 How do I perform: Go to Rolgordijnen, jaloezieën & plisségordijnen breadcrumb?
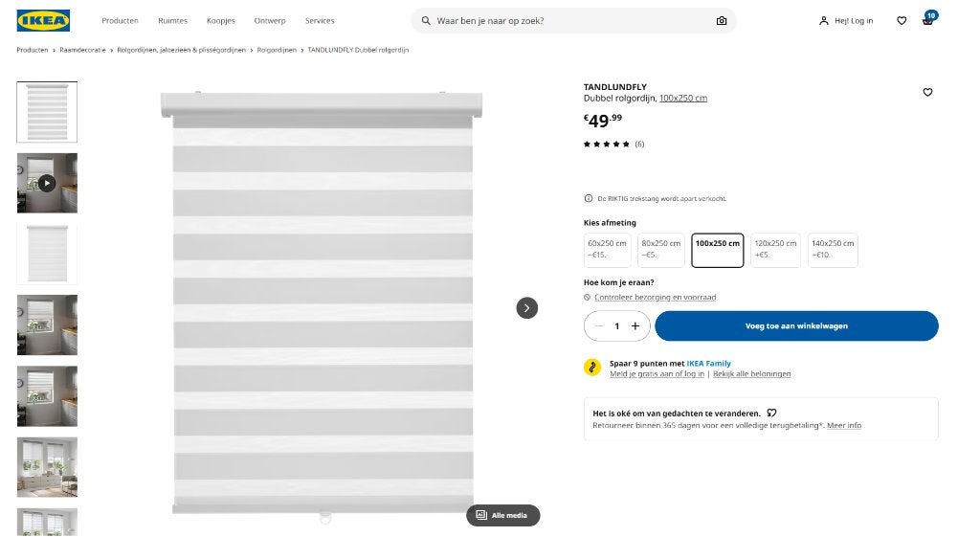coord(181,50)
